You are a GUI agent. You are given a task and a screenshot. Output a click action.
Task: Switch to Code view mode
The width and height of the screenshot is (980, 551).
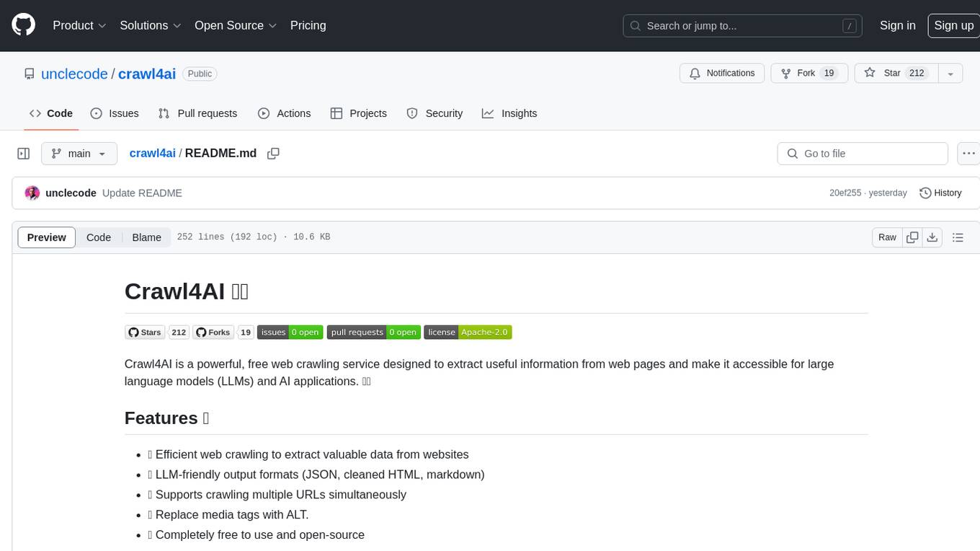pyautogui.click(x=99, y=237)
